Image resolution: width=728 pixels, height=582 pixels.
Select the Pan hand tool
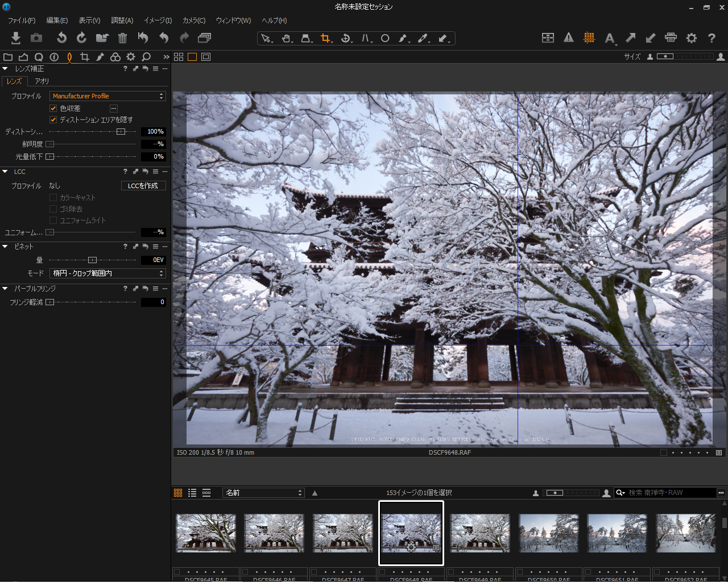click(x=287, y=39)
